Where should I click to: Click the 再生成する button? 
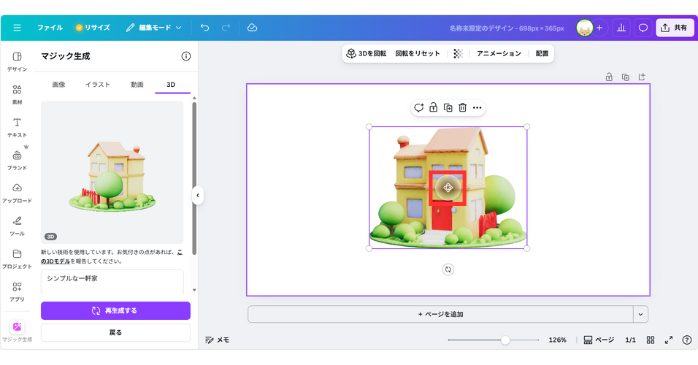pyautogui.click(x=116, y=311)
